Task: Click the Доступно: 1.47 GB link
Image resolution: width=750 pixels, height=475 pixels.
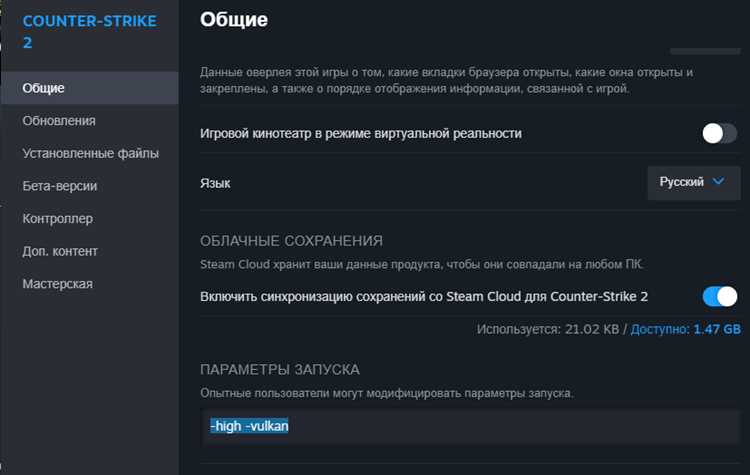Action: click(685, 329)
